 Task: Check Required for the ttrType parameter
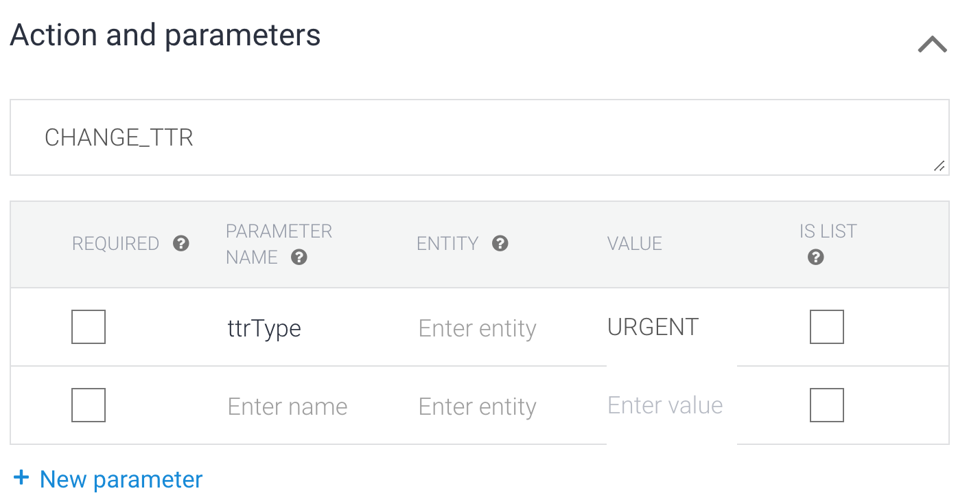89,327
